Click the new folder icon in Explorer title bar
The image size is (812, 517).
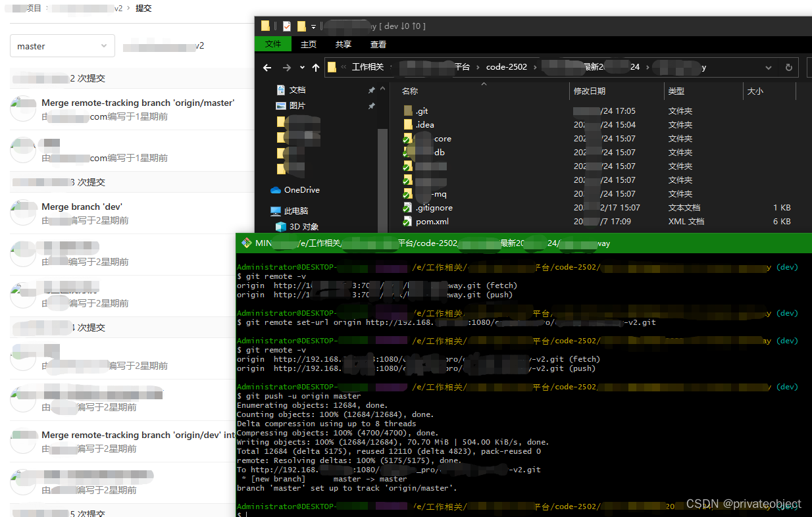tap(301, 26)
